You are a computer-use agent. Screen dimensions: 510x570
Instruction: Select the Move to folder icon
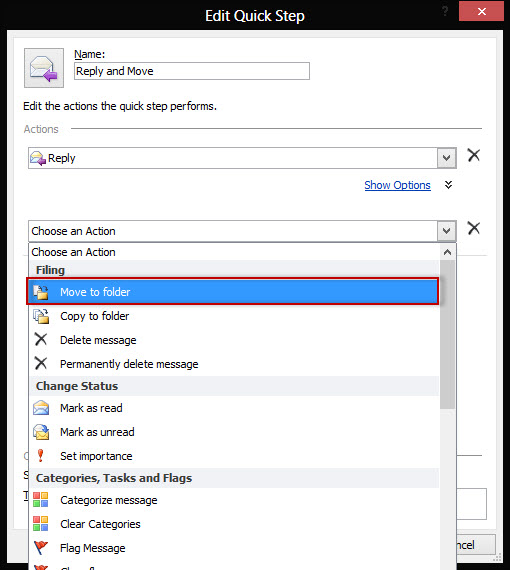click(41, 292)
